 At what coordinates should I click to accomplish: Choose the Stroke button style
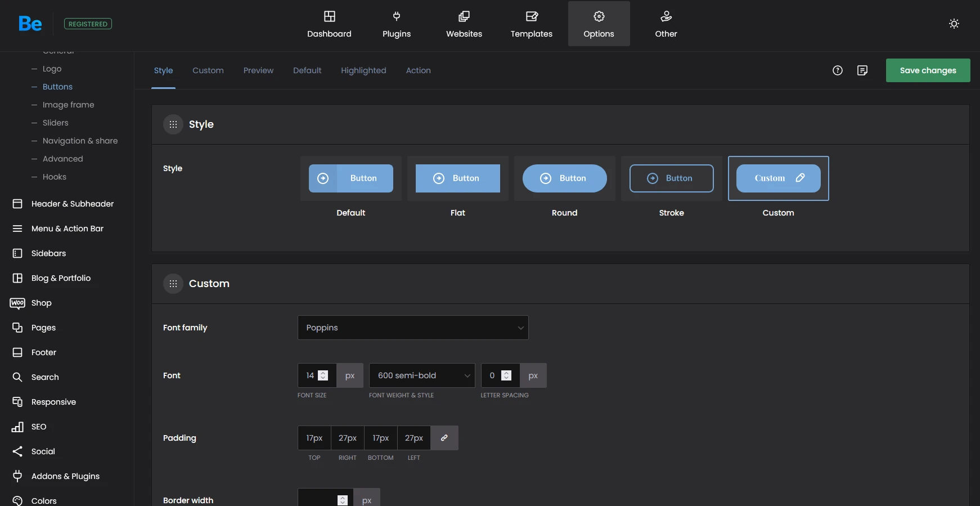coord(671,178)
